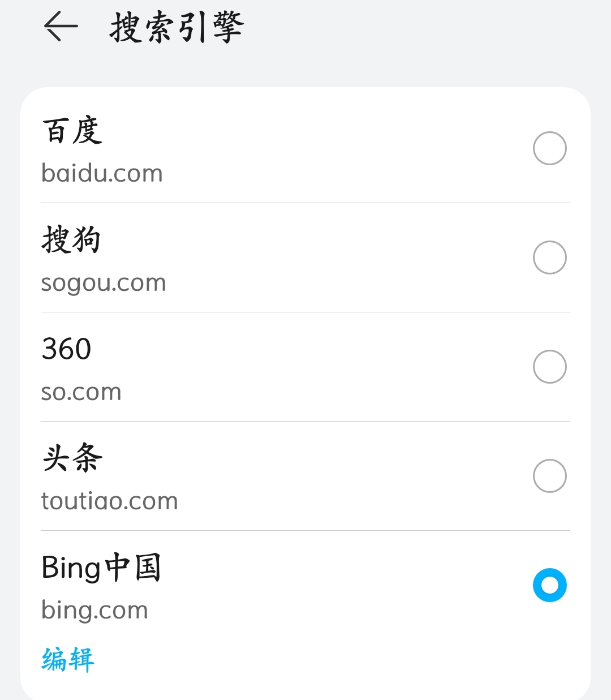Tap empty space in the 360 row
Image resolution: width=611 pixels, height=700 pixels.
[328, 367]
